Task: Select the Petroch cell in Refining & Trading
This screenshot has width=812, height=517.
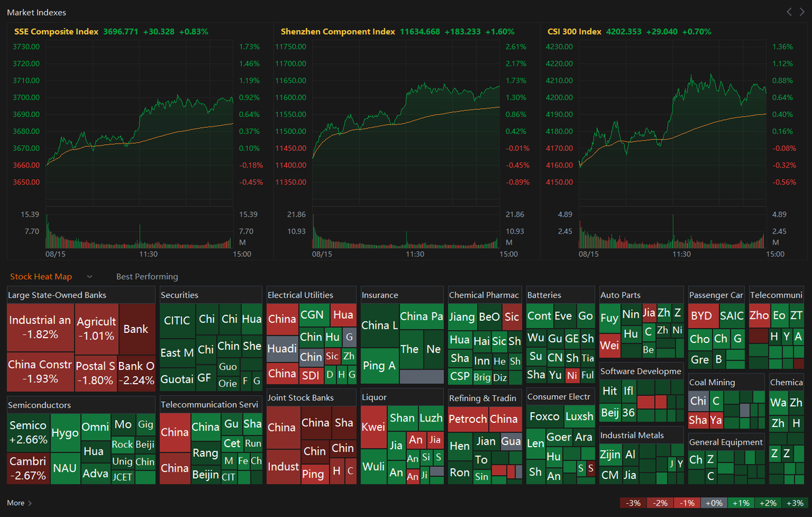Action: [x=468, y=419]
